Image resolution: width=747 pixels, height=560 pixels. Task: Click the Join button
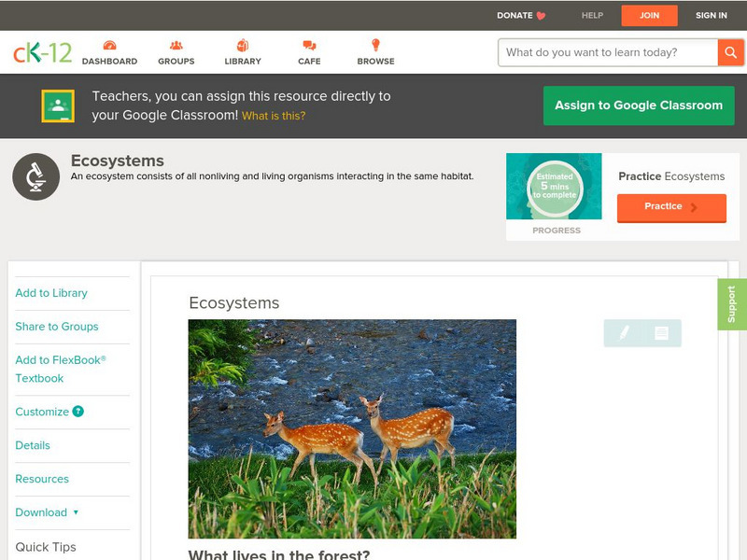coord(649,16)
